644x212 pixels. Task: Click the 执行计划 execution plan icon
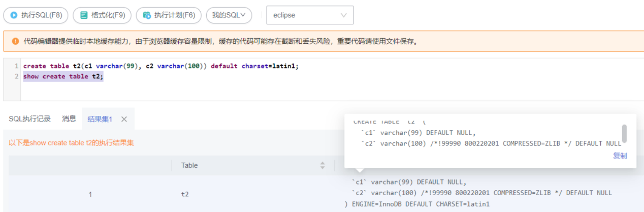tap(147, 15)
